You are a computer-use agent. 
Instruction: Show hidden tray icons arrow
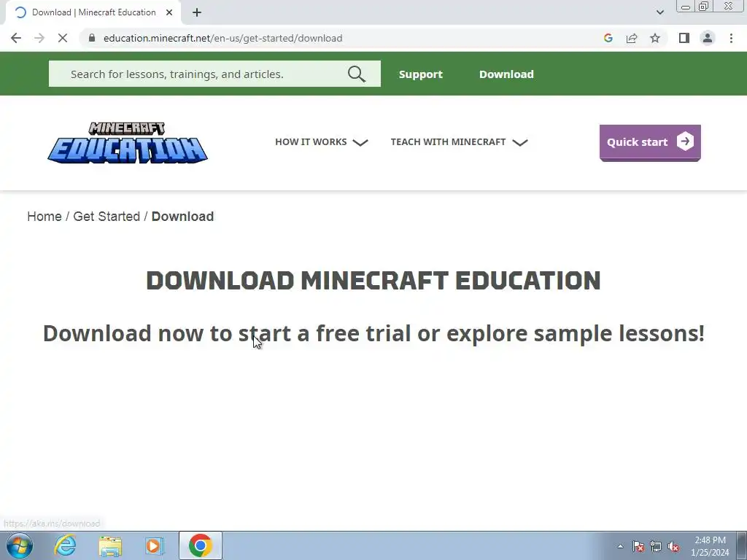620,546
